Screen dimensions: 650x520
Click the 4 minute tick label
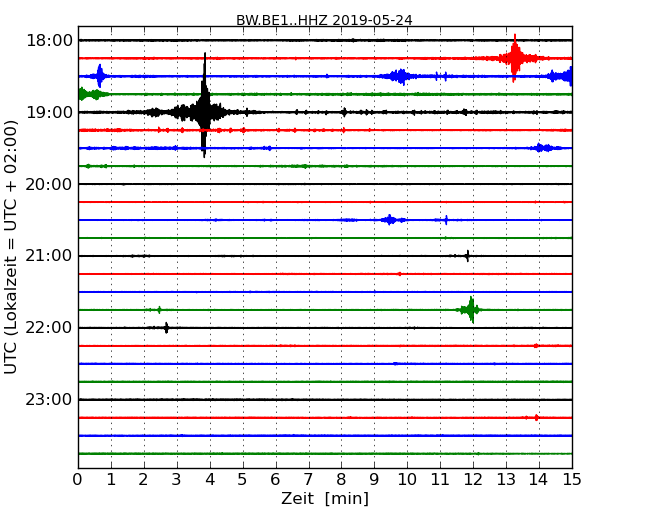click(210, 479)
